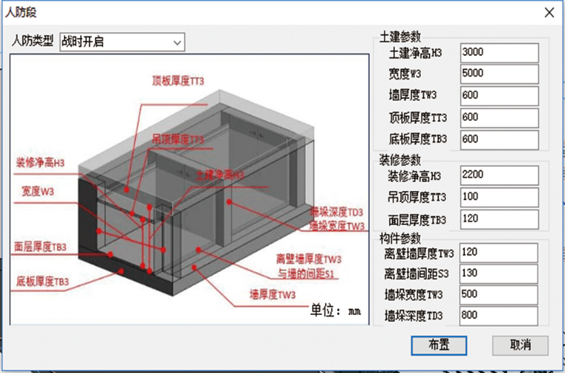Close the 人防段 dialog
This screenshot has height=373, width=565.
[549, 13]
